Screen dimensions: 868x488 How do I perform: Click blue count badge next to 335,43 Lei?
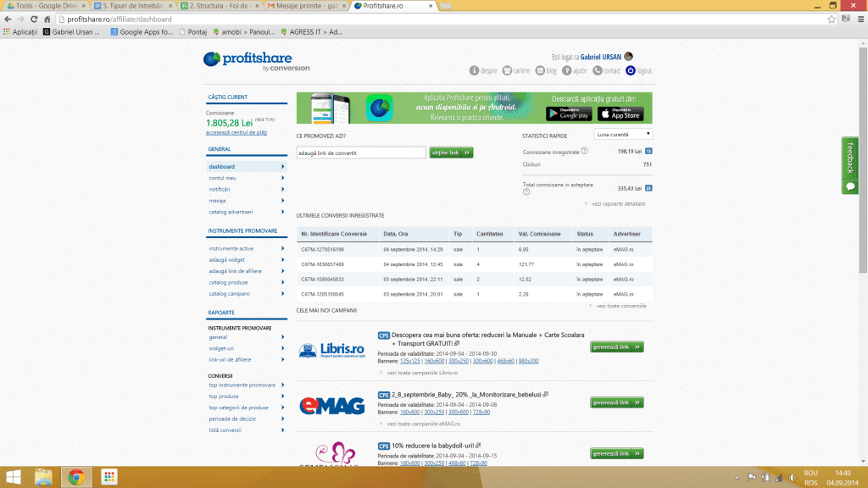[648, 188]
